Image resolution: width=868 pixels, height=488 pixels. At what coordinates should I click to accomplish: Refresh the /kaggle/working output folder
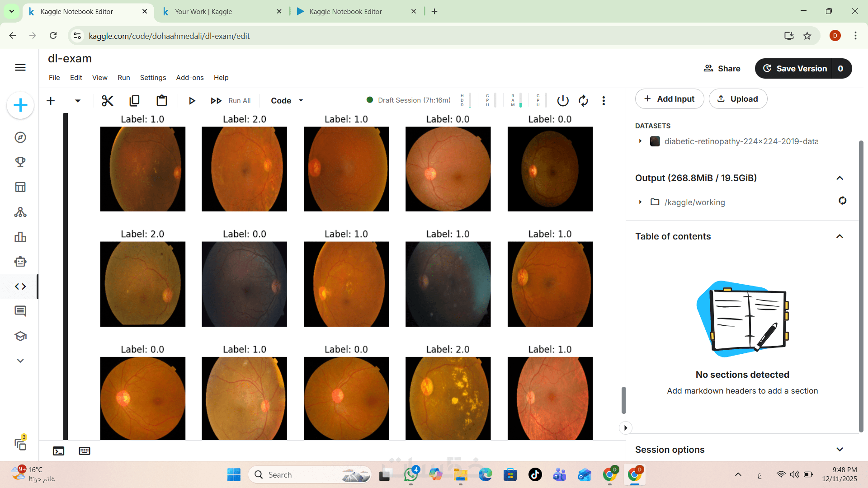pyautogui.click(x=842, y=201)
